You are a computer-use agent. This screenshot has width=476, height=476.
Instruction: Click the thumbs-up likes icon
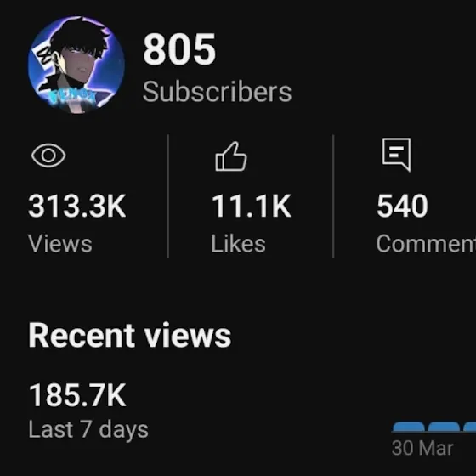pyautogui.click(x=231, y=156)
